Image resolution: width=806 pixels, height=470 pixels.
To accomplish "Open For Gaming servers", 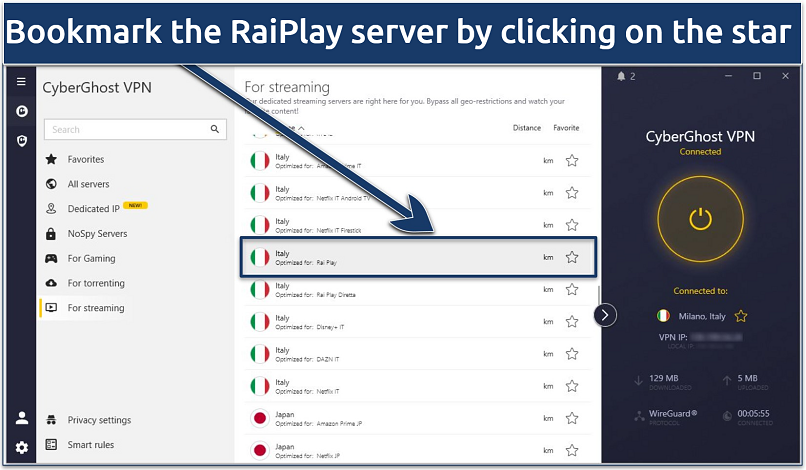I will tap(91, 259).
